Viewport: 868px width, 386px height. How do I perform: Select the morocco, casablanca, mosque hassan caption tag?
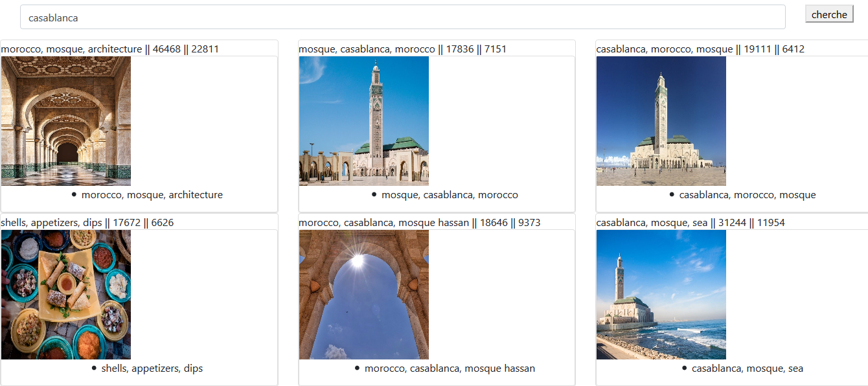pos(451,368)
